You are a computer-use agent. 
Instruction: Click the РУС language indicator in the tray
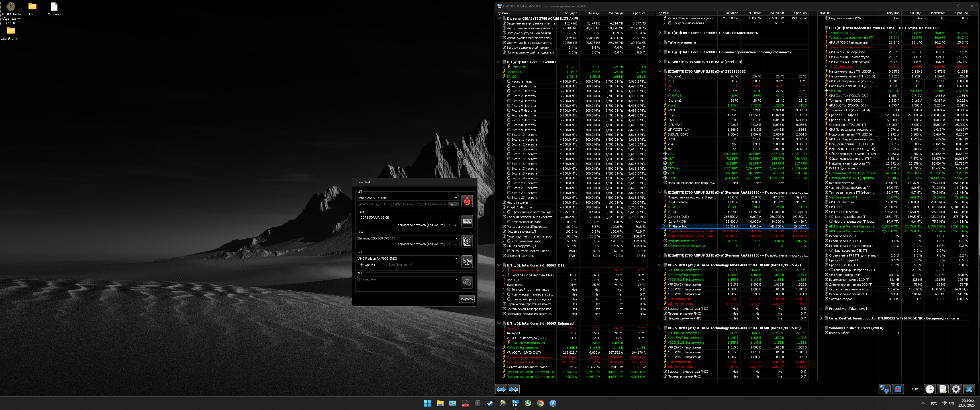click(934, 403)
